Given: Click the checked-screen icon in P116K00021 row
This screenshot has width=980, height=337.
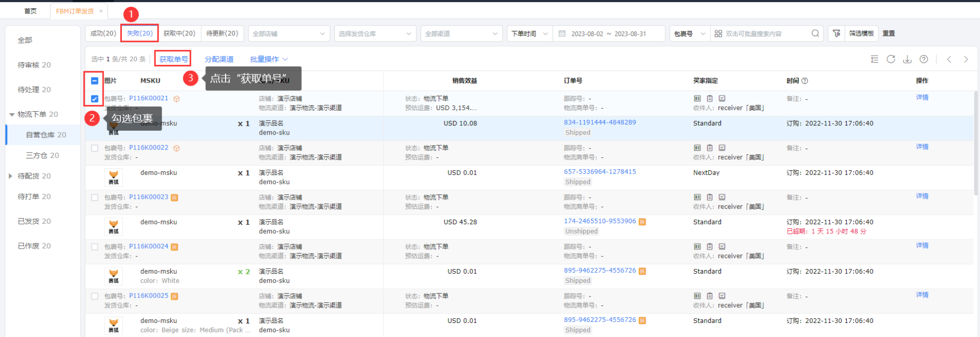Looking at the screenshot, I should click(x=722, y=98).
